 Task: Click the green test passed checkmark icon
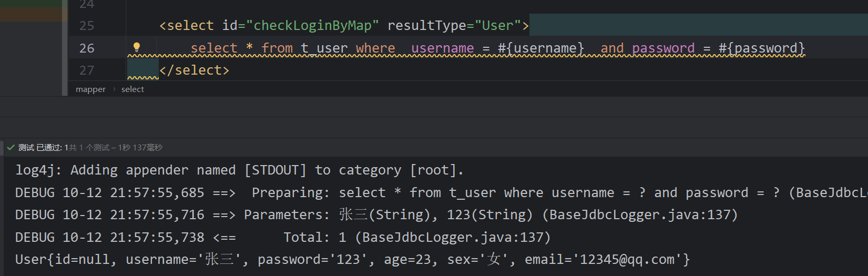10,148
